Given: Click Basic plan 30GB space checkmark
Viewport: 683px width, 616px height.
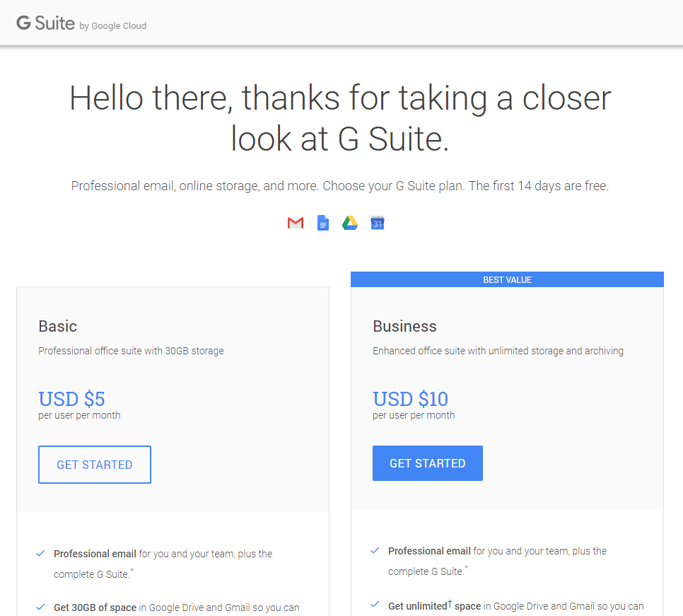Looking at the screenshot, I should pos(40,607).
